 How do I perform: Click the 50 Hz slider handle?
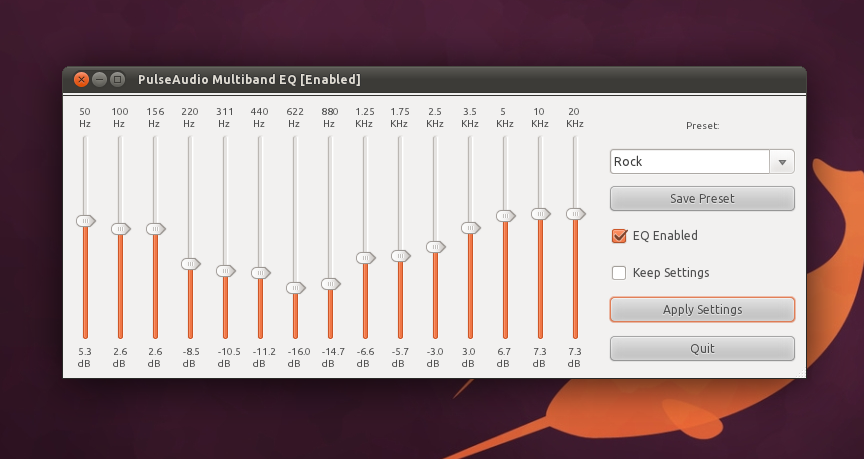(x=85, y=221)
